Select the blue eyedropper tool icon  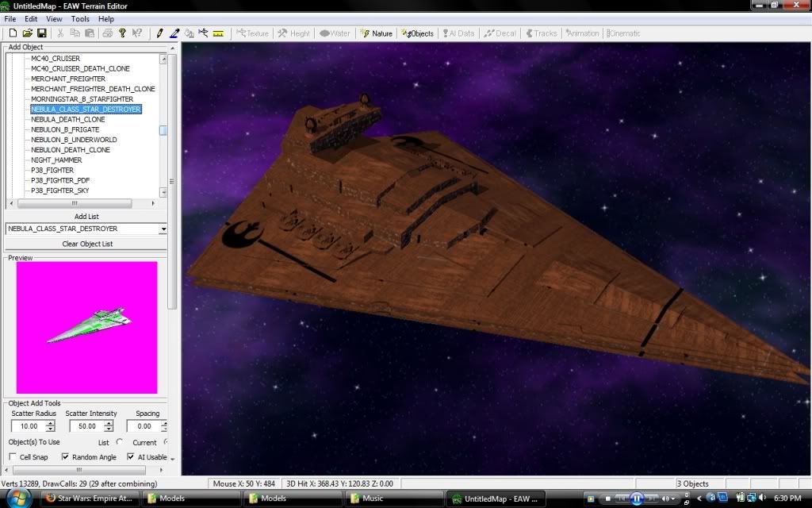(174, 33)
